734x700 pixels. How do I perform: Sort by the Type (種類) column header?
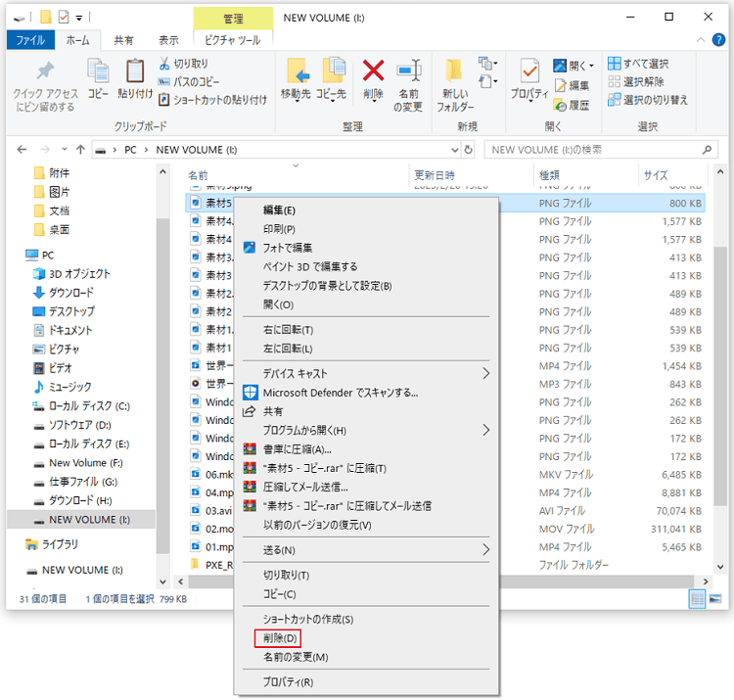click(549, 175)
